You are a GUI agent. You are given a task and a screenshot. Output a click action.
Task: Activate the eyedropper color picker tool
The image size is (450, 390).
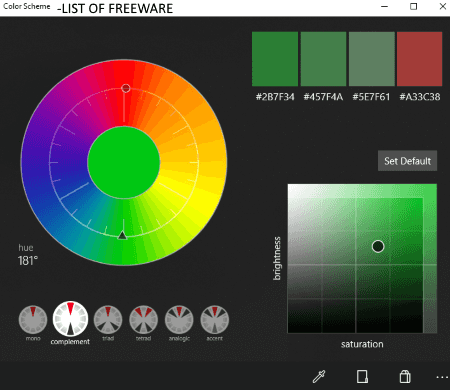pyautogui.click(x=319, y=377)
